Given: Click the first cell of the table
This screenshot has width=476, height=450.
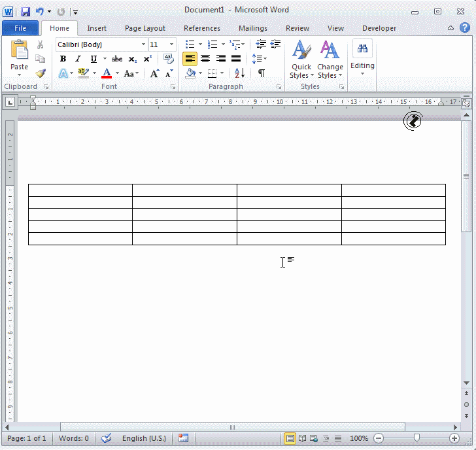Looking at the screenshot, I should pyautogui.click(x=80, y=190).
